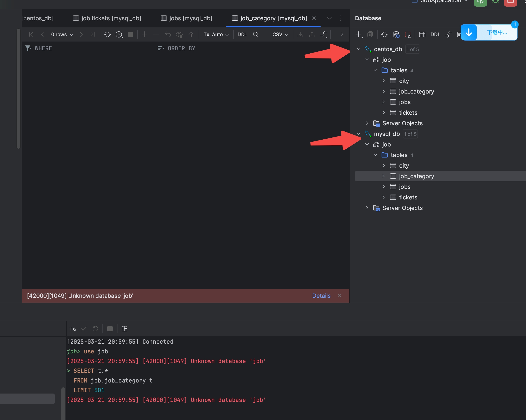The width and height of the screenshot is (526, 420).
Task: Select the jobs table under mysql_db
Action: point(405,187)
